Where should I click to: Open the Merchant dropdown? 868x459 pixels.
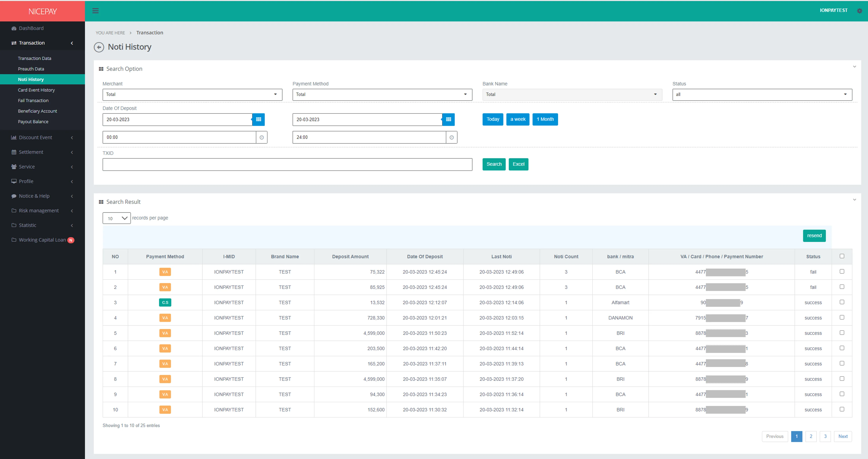click(x=192, y=95)
